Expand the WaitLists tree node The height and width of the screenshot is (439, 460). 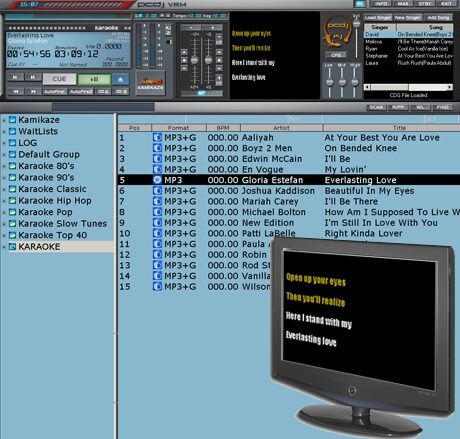coord(4,132)
